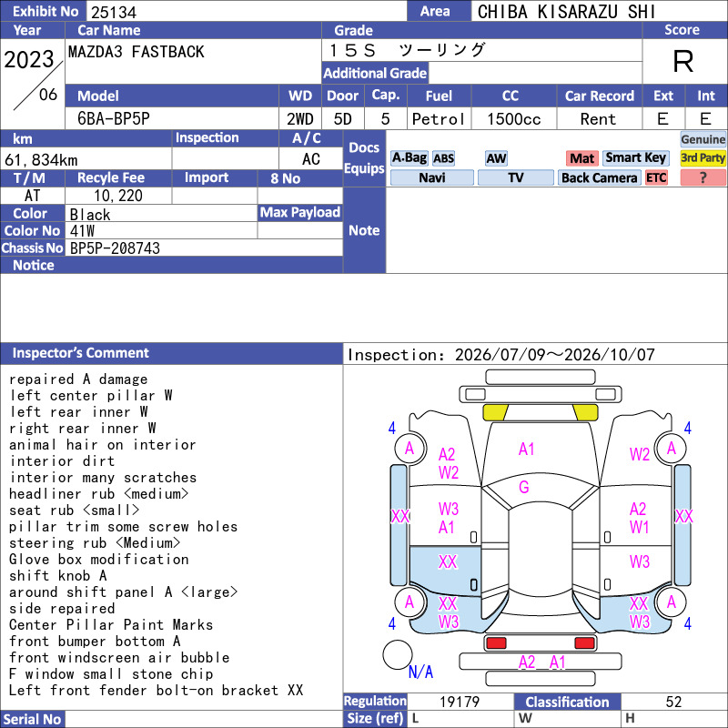The image size is (728, 728).
Task: Click the door value 5D
Action: click(x=343, y=119)
